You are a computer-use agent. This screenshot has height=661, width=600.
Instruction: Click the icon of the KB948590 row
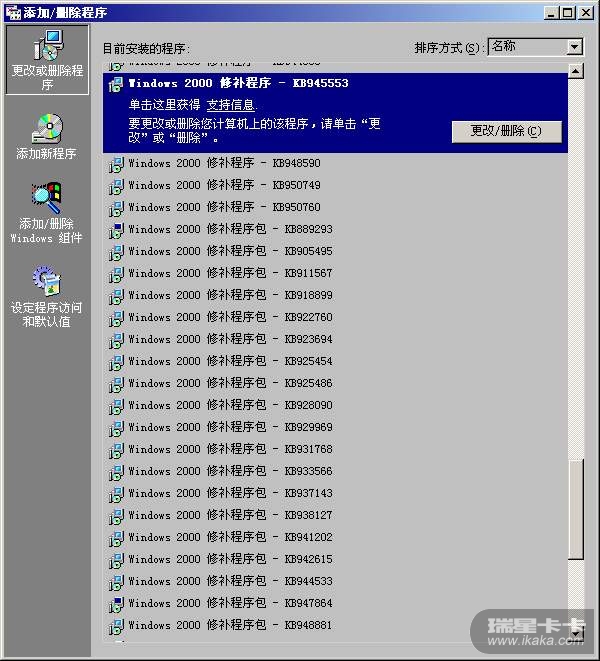click(x=116, y=164)
